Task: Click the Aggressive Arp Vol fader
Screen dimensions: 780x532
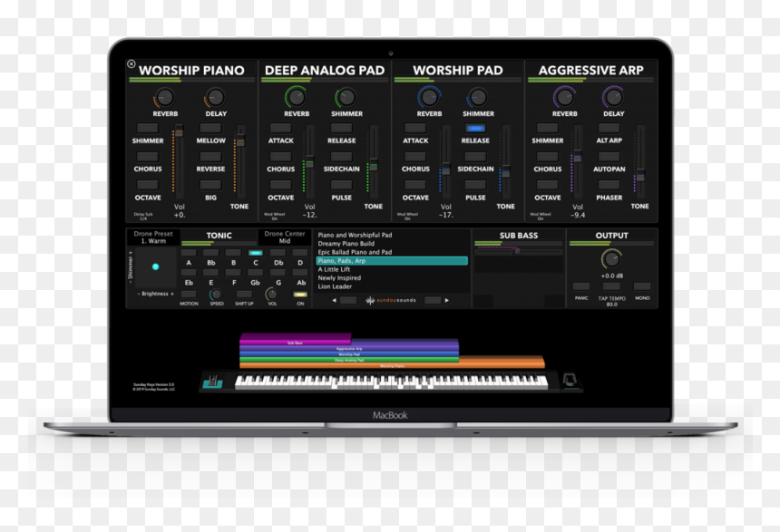Action: pos(578,157)
